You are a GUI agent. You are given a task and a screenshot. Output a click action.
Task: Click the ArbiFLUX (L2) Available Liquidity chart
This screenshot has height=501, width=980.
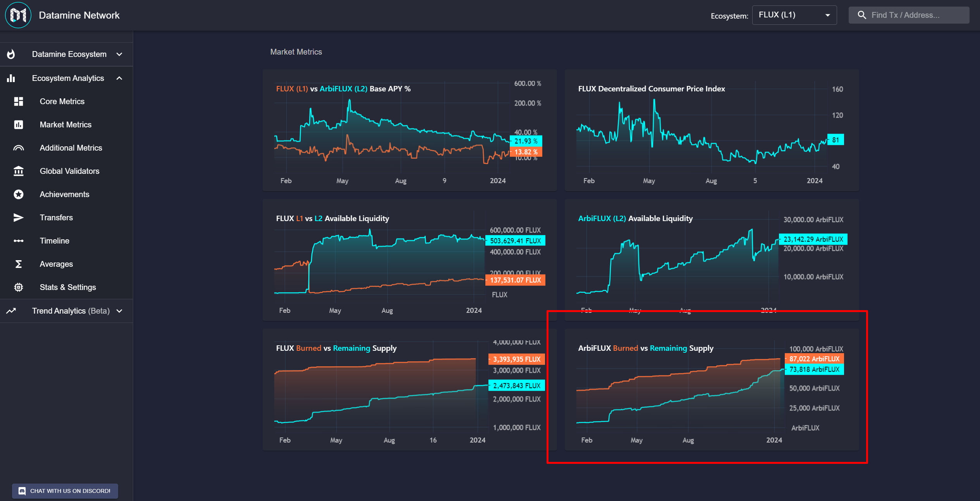[712, 260]
